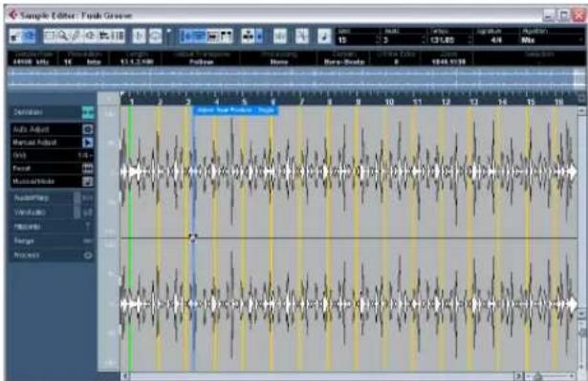Click fourth icon in the show-options group

pyautogui.click(x=227, y=36)
